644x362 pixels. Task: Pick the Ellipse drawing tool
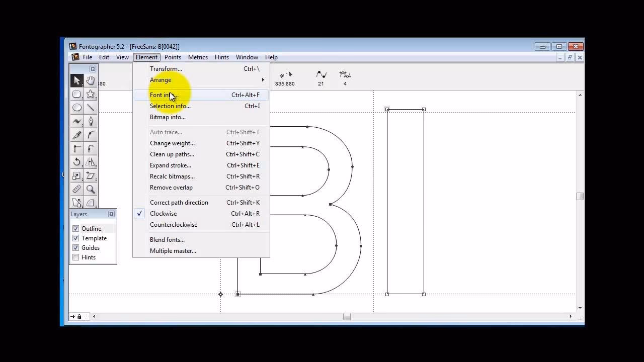(x=77, y=108)
